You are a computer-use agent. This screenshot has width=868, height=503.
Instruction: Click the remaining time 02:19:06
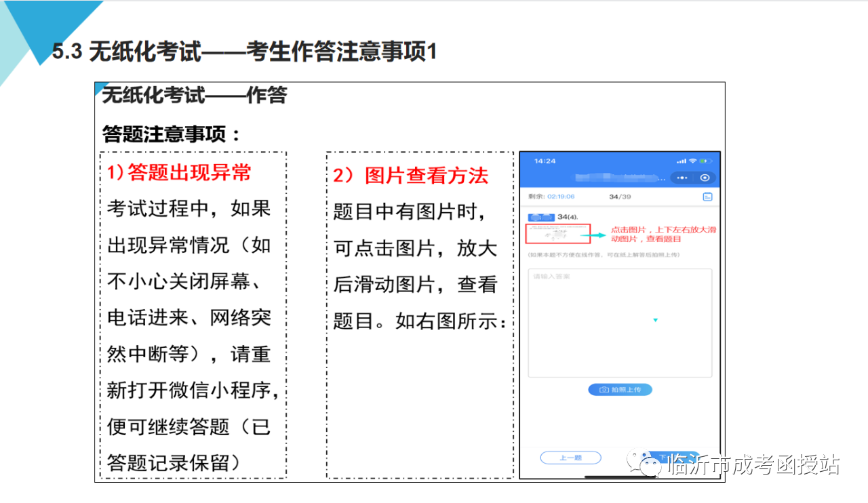pos(560,197)
